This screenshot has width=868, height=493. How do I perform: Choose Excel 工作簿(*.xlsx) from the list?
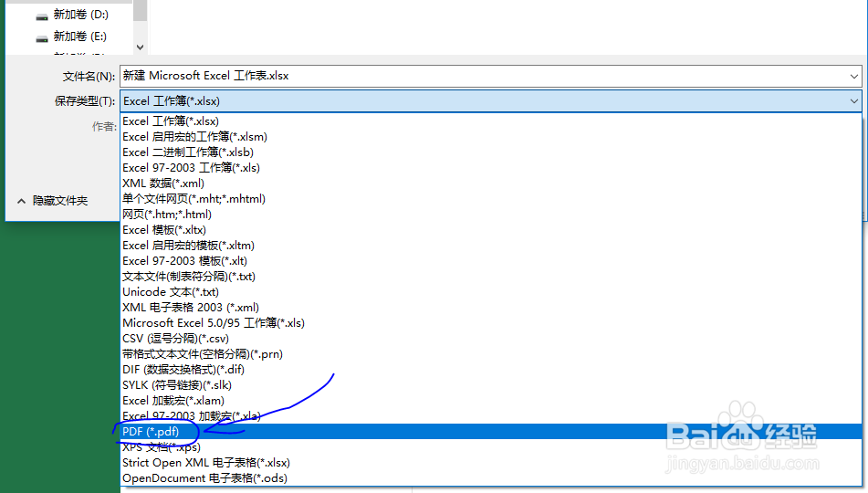(x=491, y=121)
